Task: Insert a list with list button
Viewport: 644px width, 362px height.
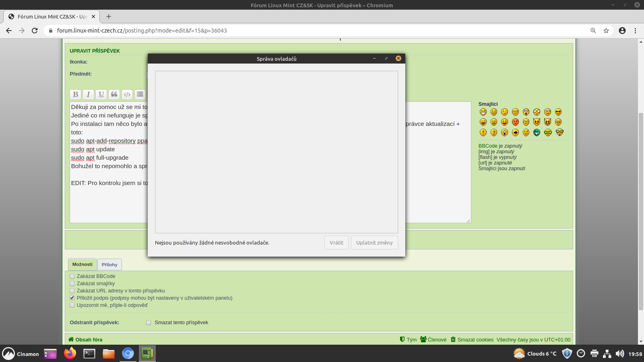Action: (x=140, y=95)
